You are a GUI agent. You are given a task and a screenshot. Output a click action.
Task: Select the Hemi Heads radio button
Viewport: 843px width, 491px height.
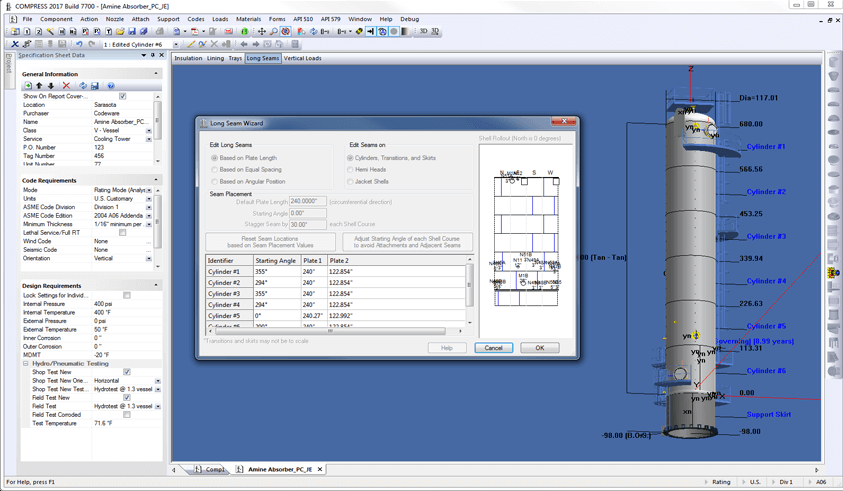tap(350, 170)
